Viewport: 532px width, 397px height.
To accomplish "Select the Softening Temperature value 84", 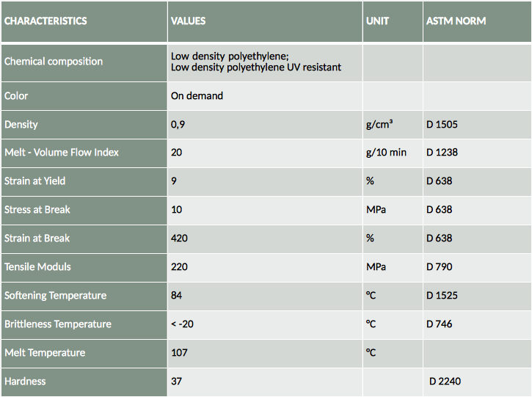I will 176,296.
